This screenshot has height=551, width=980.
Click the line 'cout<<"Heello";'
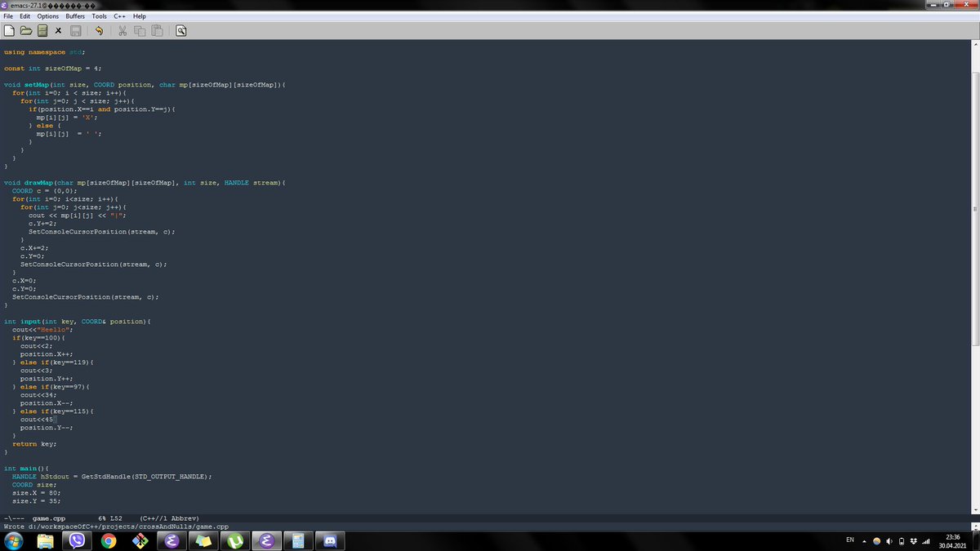click(42, 330)
